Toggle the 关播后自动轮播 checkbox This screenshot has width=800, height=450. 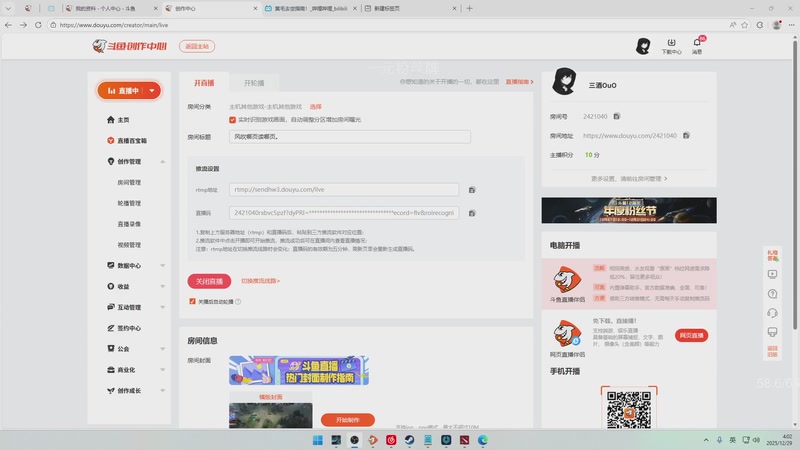click(x=192, y=302)
